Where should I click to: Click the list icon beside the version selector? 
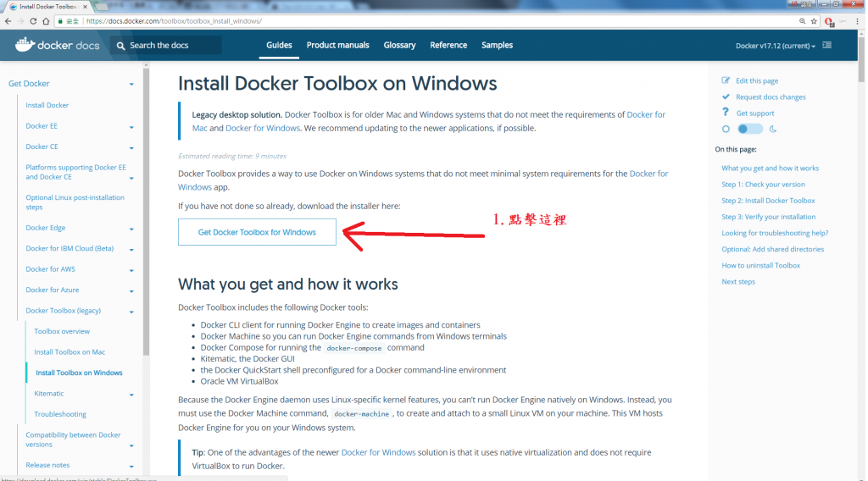pyautogui.click(x=827, y=45)
